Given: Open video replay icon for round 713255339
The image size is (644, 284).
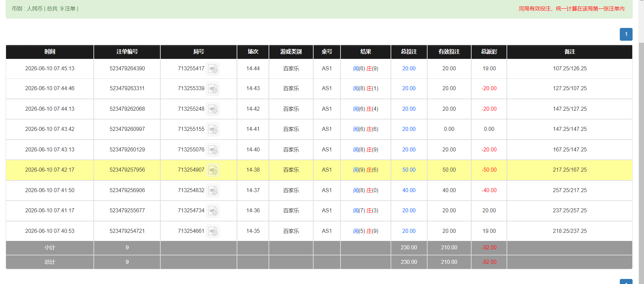Looking at the screenshot, I should (213, 88).
